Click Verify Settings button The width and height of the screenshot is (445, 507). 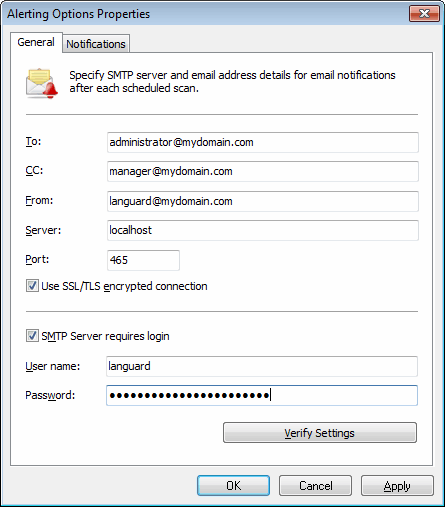click(320, 433)
